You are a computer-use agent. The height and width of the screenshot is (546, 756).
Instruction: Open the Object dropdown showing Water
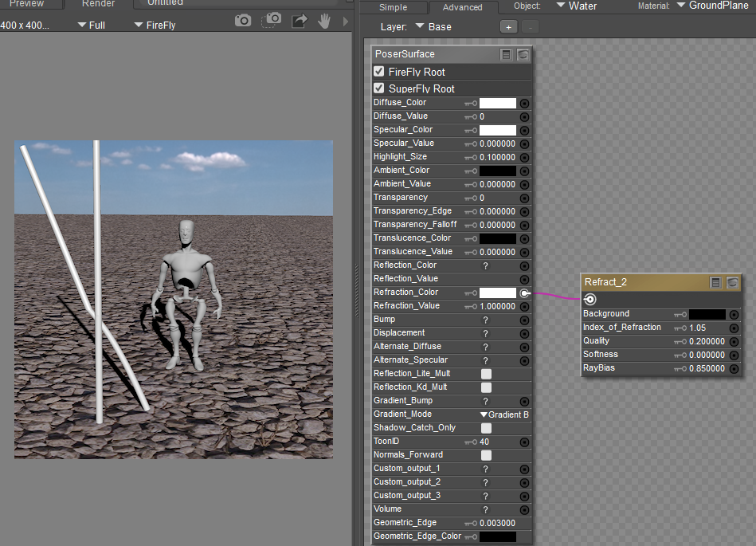tap(577, 6)
